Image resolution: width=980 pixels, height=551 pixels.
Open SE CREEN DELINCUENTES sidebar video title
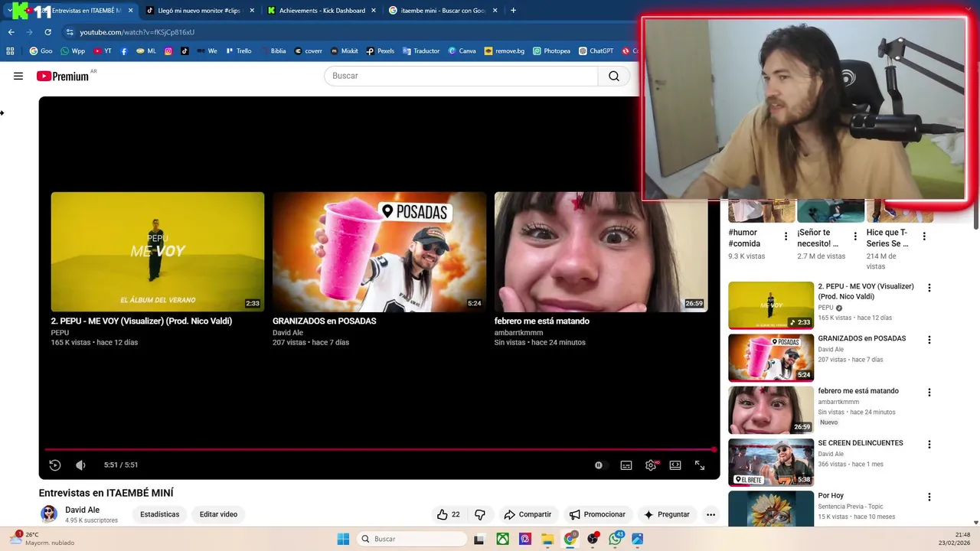pos(860,443)
